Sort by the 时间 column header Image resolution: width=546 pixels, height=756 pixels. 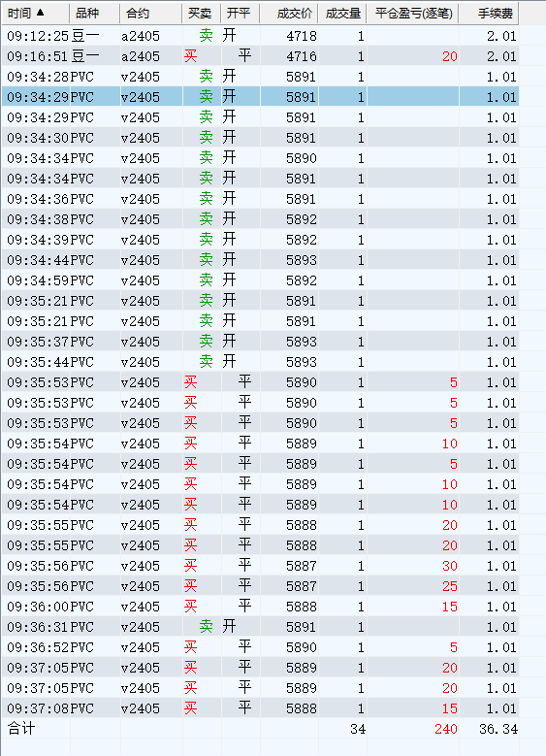coord(35,14)
